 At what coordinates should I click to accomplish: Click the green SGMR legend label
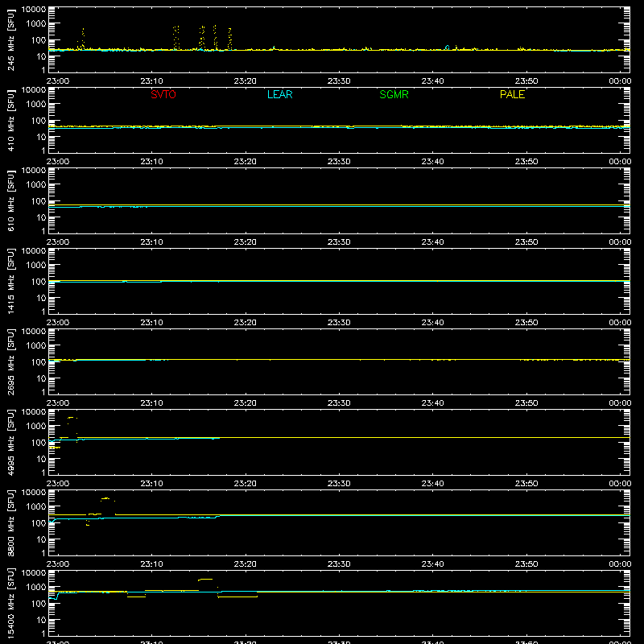tap(394, 94)
